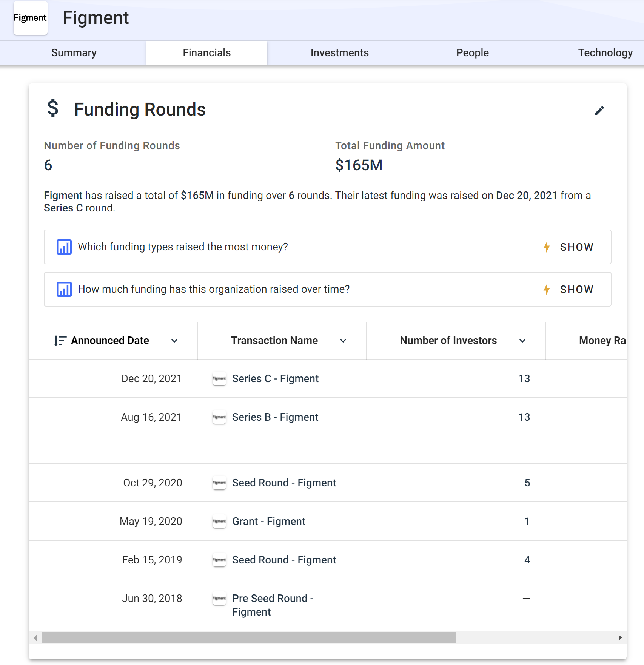Open the Number of Investors column dropdown
The image size is (644, 665).
pos(522,341)
